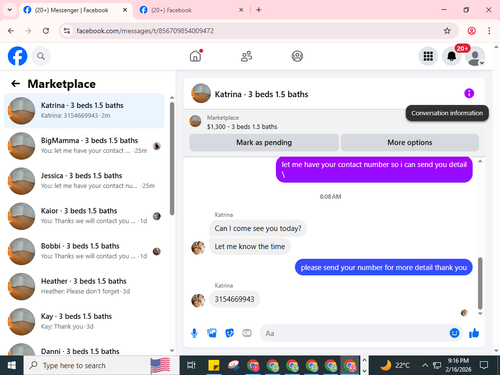Open the Jessica conversation

84,181
